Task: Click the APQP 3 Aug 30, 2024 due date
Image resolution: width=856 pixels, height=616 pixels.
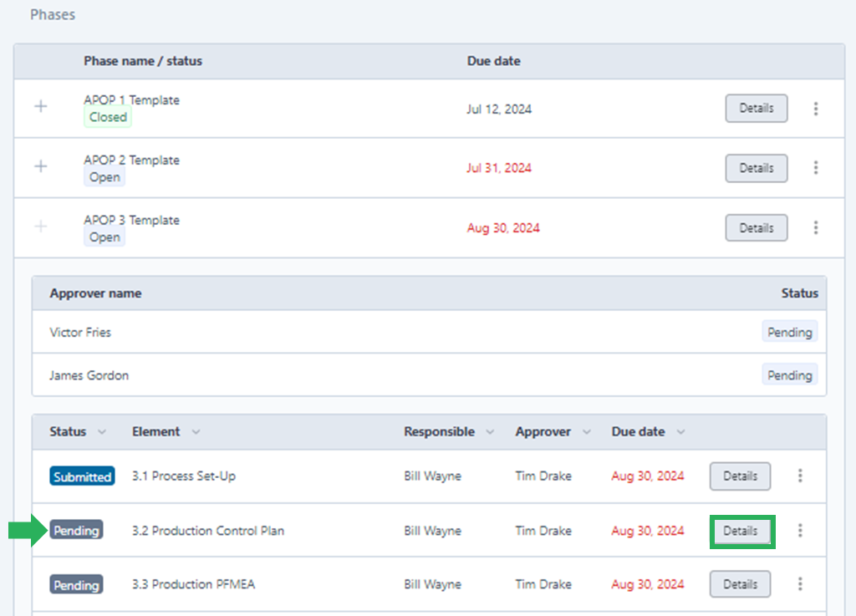Action: 502,228
